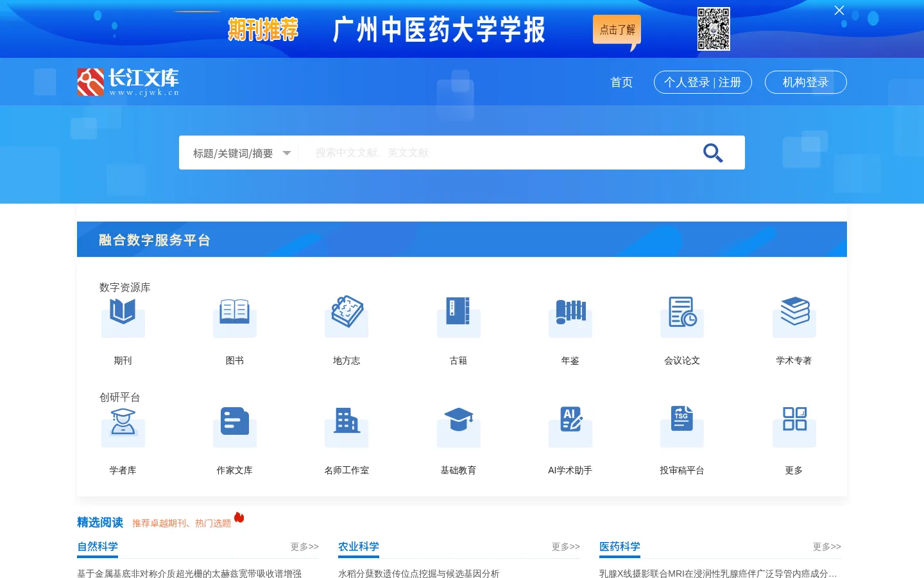Select the 医药科学 tab heading
924x578 pixels.
tap(620, 547)
